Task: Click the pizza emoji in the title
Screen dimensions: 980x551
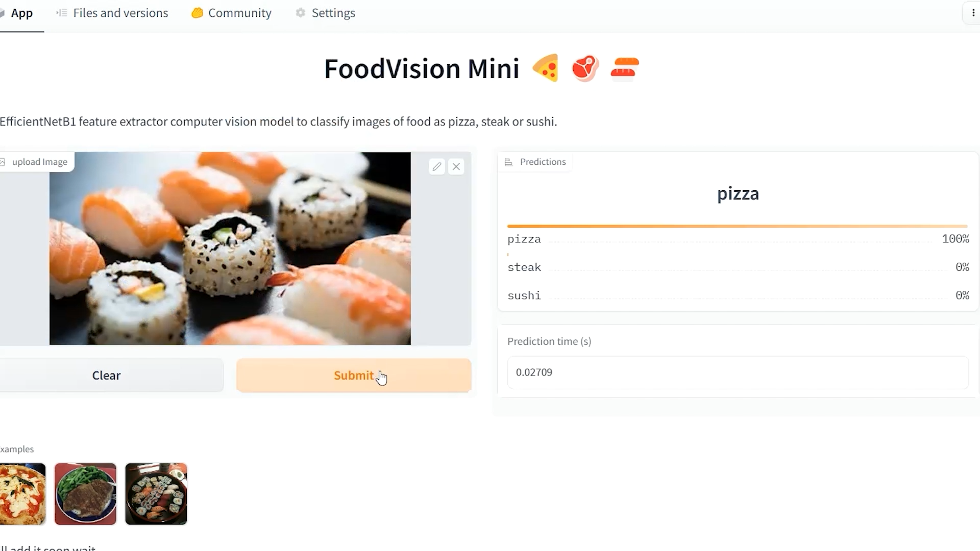Action: point(545,68)
